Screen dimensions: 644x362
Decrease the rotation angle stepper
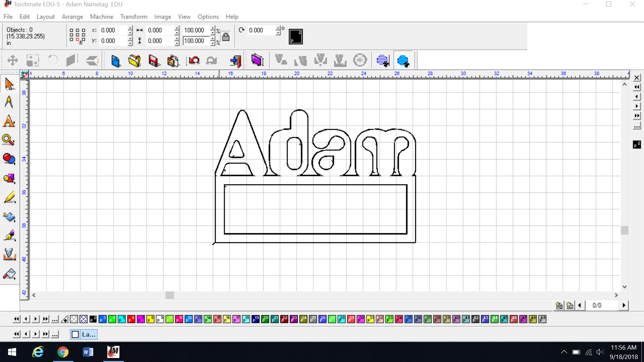[278, 33]
